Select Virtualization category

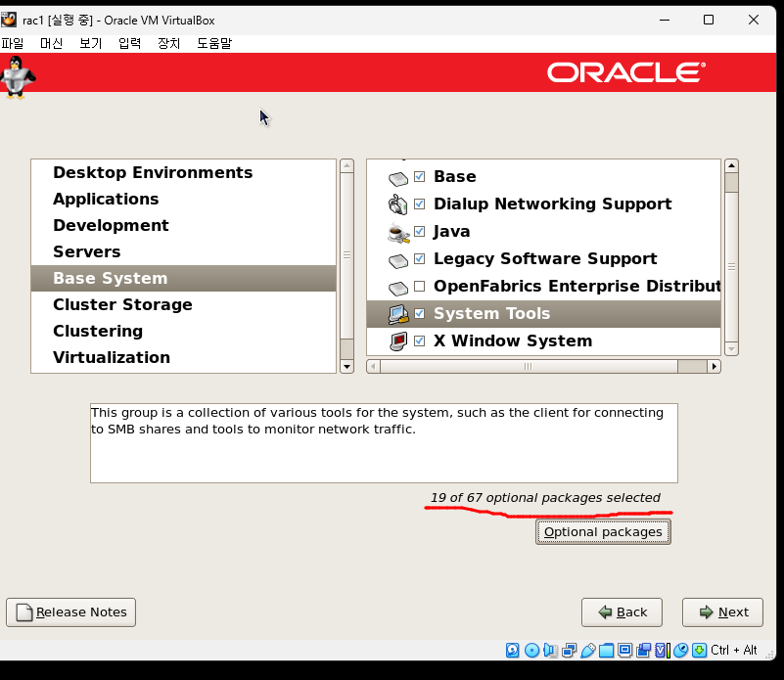[x=183, y=358]
